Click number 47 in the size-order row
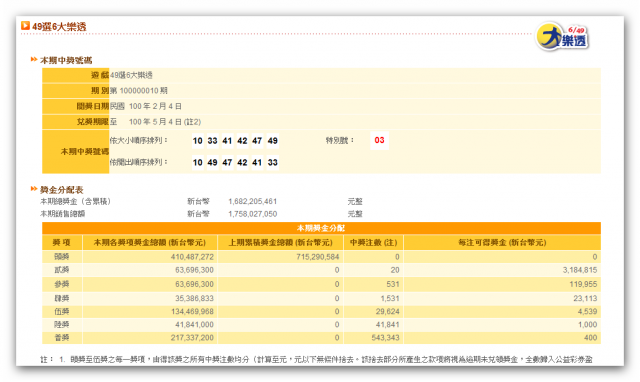The image size is (640, 382). [257, 141]
